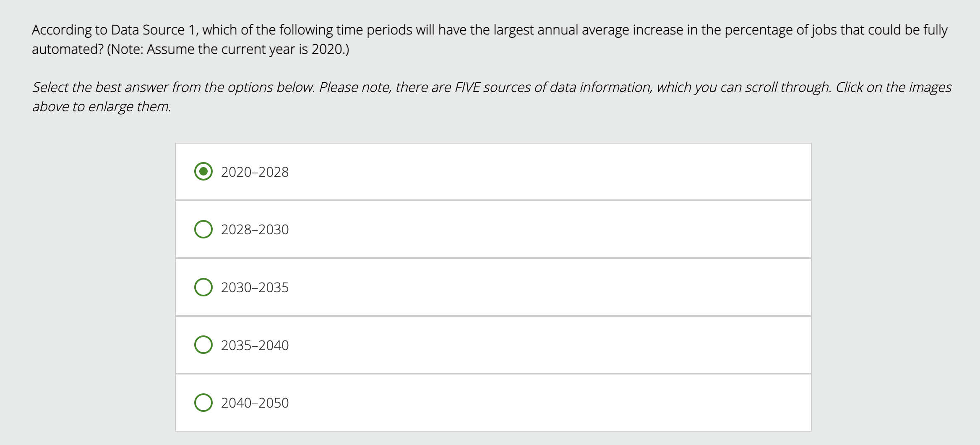Click the "2028–2030" answer label text
The width and height of the screenshot is (980, 445).
[x=255, y=230]
